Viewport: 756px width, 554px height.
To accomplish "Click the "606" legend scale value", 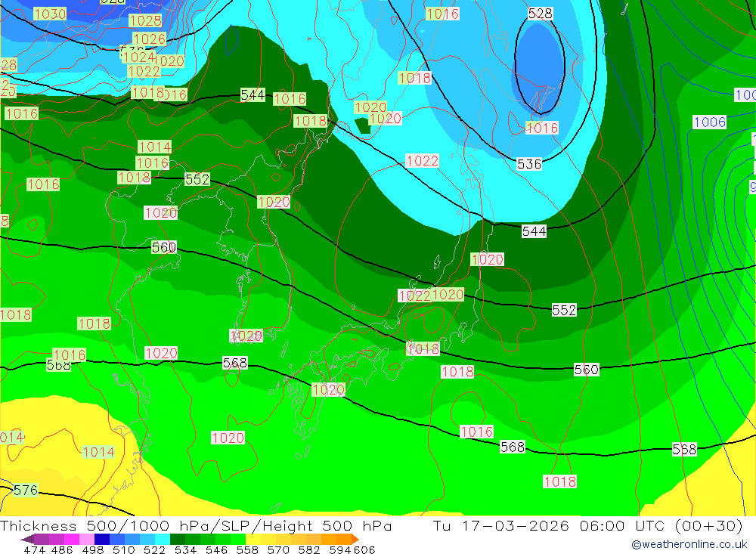I will coord(364,549).
